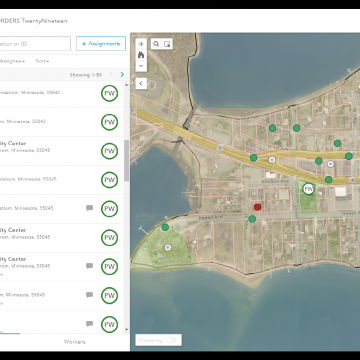360x360 pixels.
Task: Zoom in on the map
Action: (141, 44)
